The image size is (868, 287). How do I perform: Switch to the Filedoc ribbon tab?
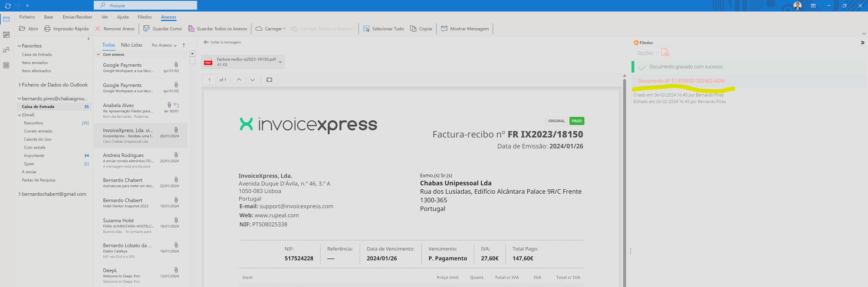pos(145,17)
